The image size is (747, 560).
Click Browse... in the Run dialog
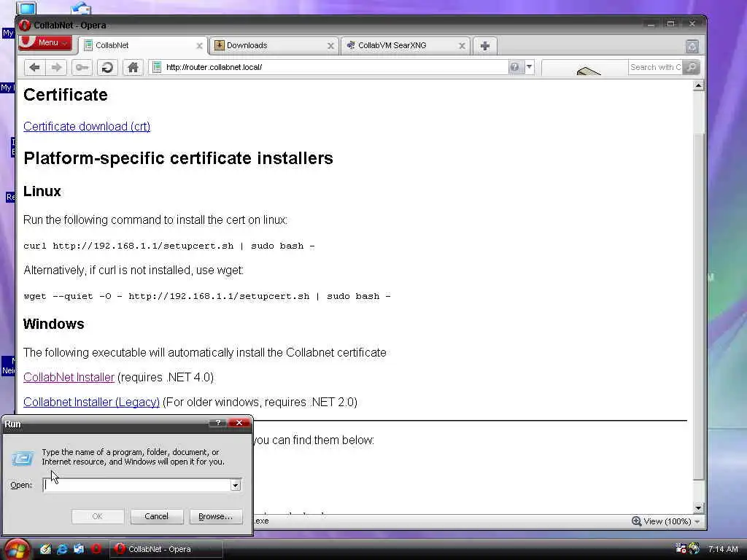click(215, 516)
